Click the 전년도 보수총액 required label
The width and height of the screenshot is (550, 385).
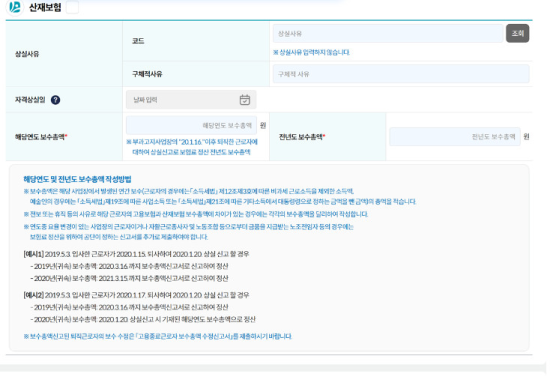[x=302, y=137]
